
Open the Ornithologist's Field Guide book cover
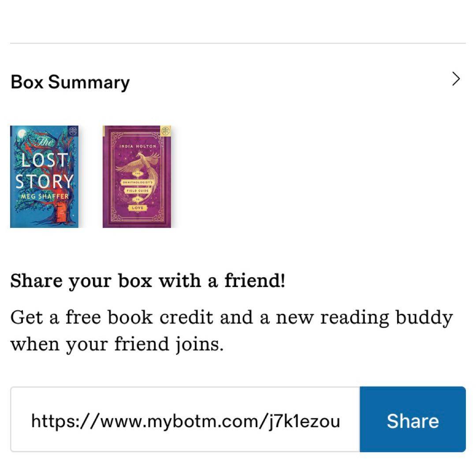point(137,176)
